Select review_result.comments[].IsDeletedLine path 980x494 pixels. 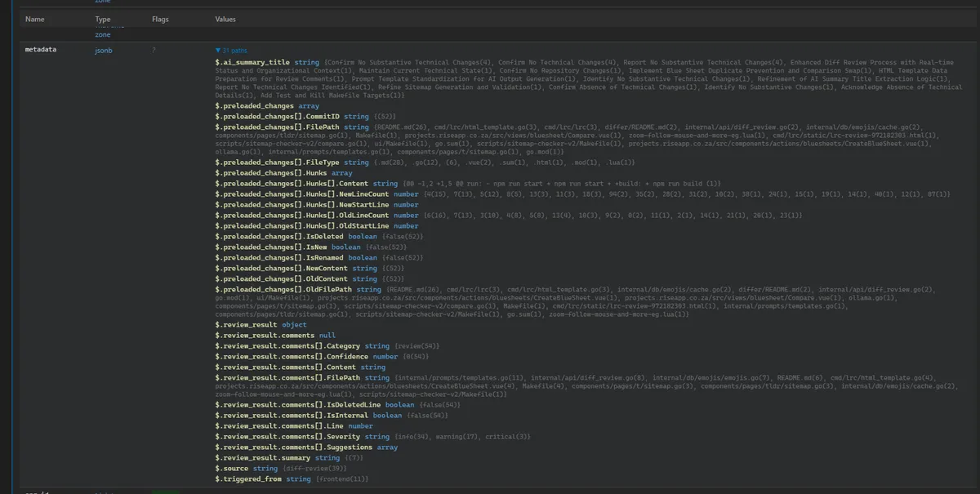[300, 405]
